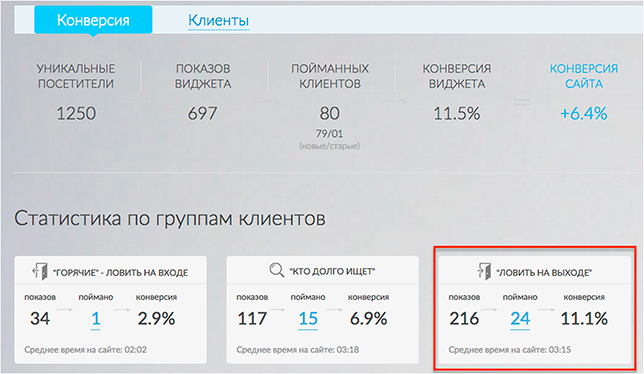Screen dimensions: 644x374
Task: Open the Клиенты tab
Action: pyautogui.click(x=218, y=20)
